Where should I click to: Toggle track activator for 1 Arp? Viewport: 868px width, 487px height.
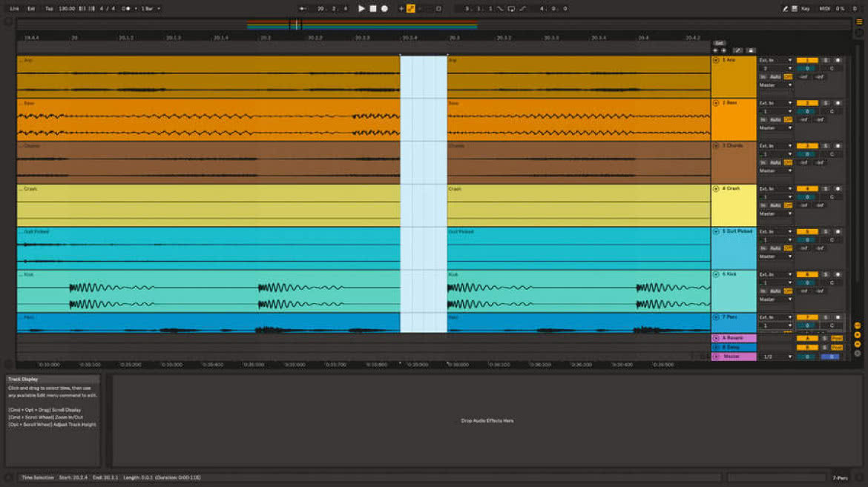click(807, 60)
